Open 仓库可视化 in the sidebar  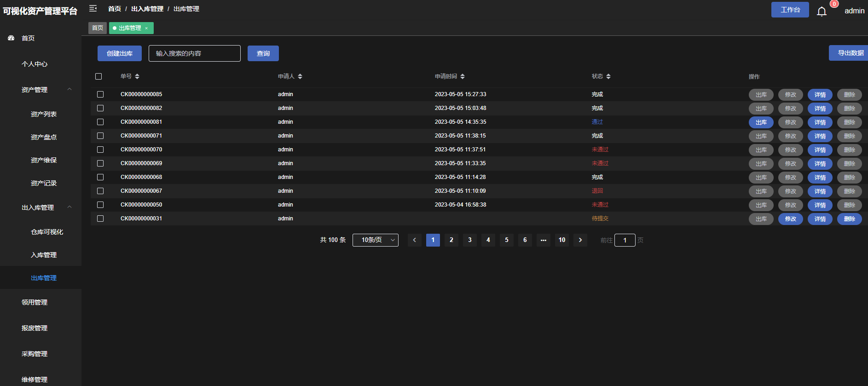pyautogui.click(x=47, y=232)
